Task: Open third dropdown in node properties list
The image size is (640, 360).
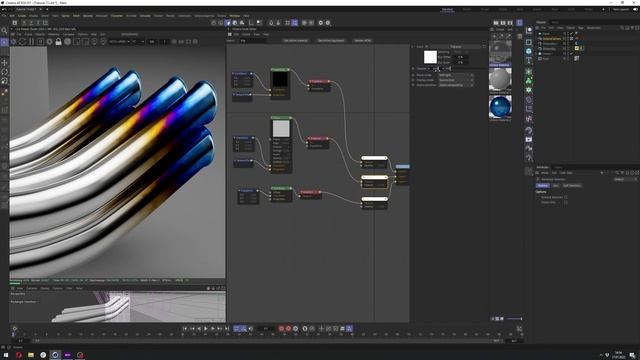Action: point(456,85)
